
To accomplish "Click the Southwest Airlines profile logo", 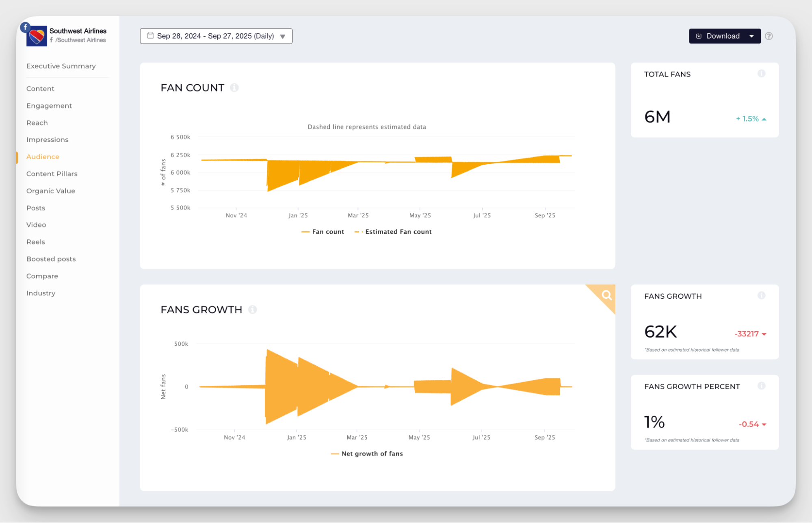I will coord(37,37).
